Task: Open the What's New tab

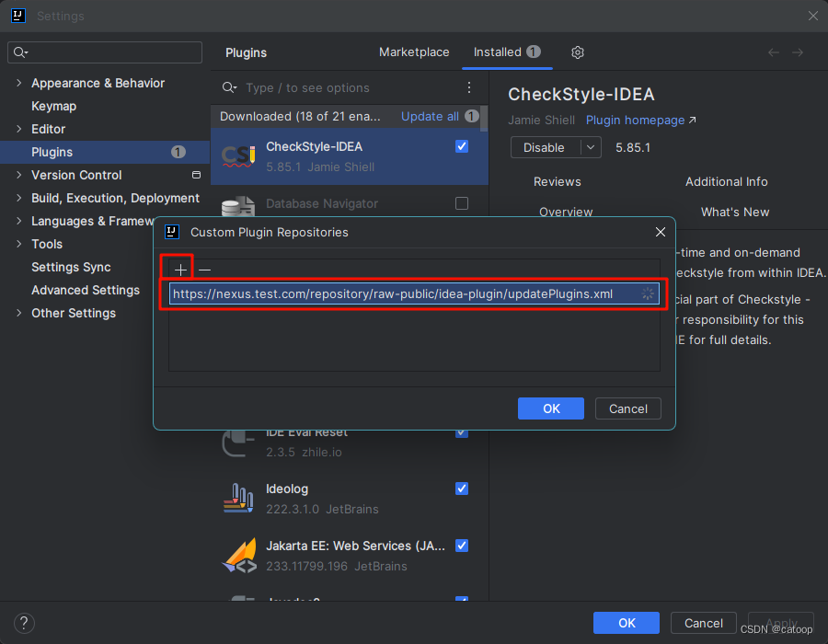Action: click(734, 212)
